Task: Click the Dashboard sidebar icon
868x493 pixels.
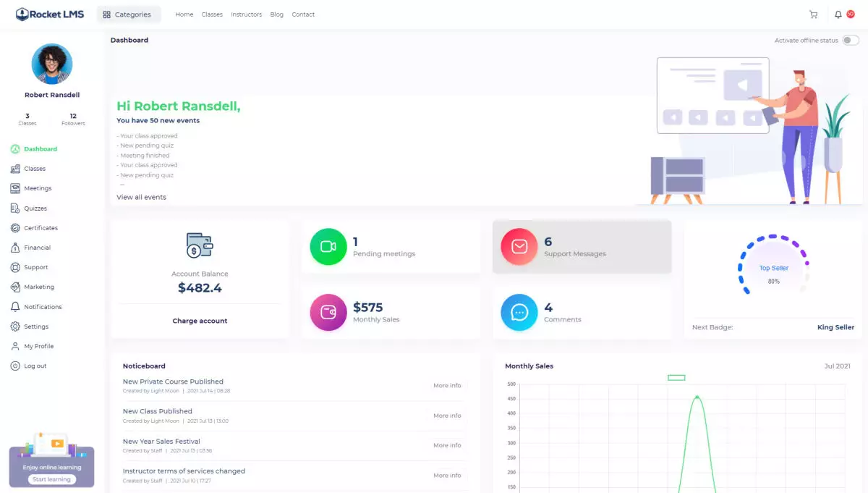Action: 15,149
